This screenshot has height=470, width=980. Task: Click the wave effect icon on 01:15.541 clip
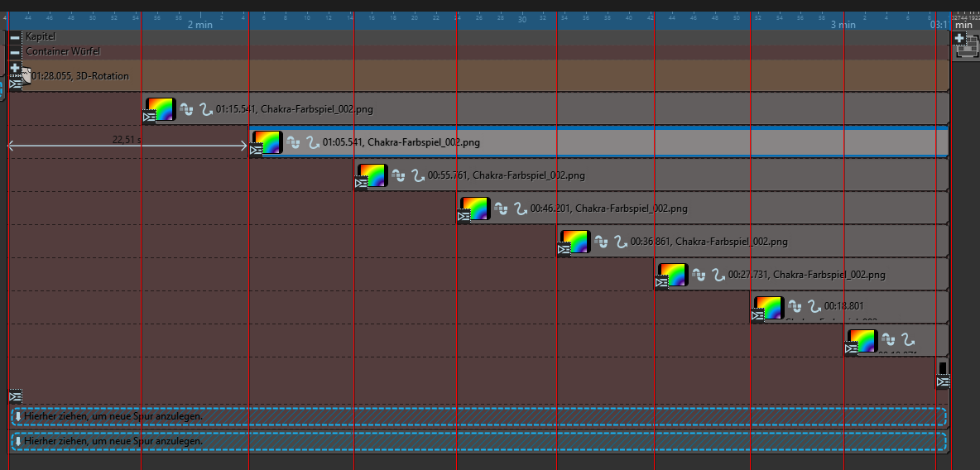186,109
